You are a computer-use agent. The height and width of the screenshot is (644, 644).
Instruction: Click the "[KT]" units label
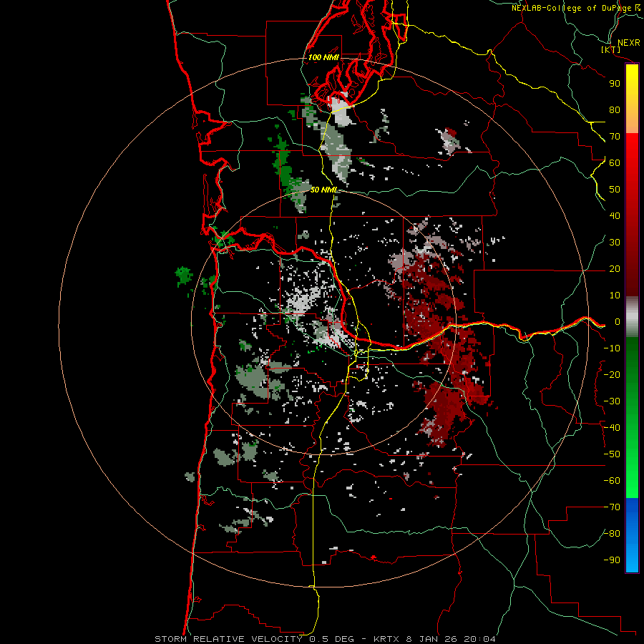(611, 49)
